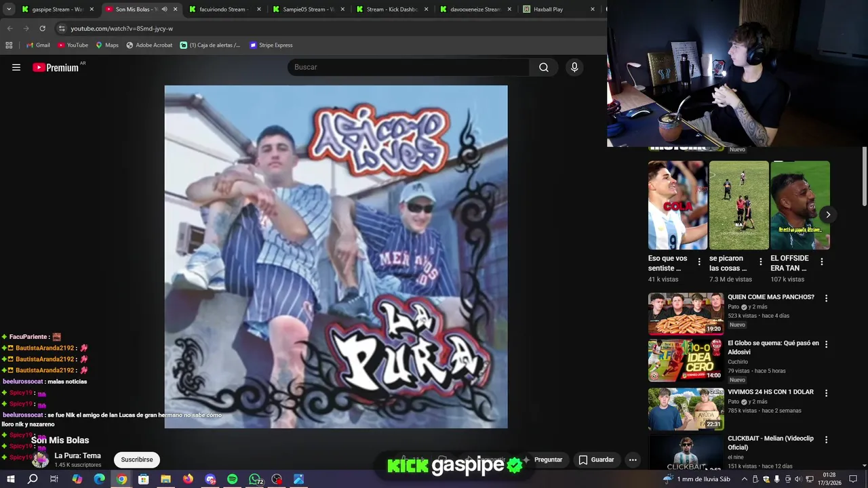Open the Chrome tab search dropdown arrow
The image size is (868, 488).
pyautogui.click(x=9, y=9)
